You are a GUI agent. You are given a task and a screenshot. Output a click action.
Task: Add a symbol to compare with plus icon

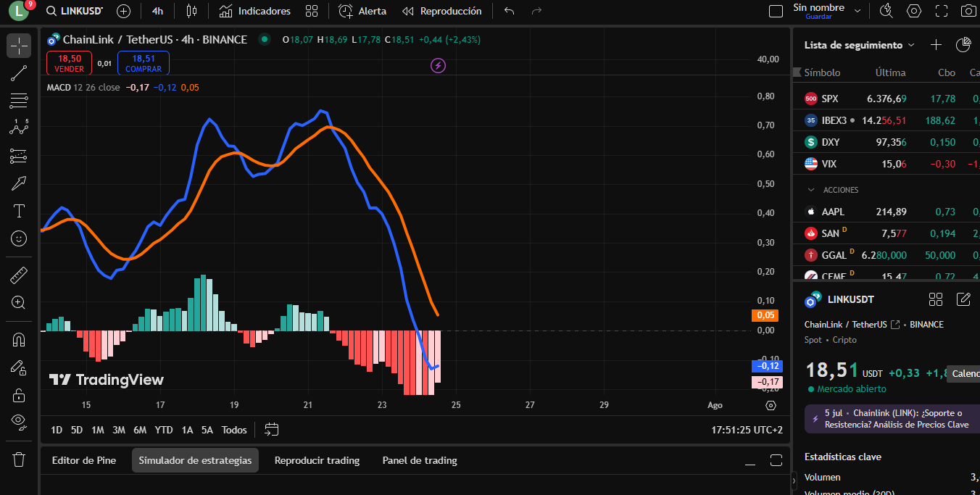point(124,11)
